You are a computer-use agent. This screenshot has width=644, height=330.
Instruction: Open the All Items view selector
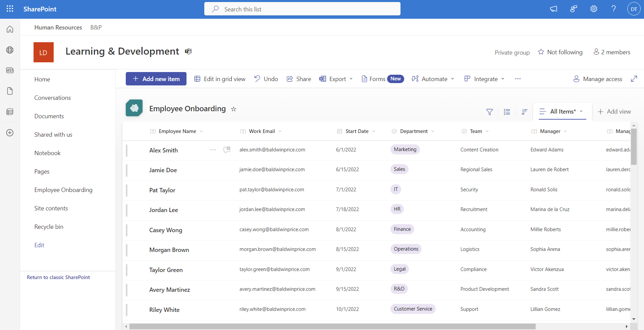click(x=562, y=112)
